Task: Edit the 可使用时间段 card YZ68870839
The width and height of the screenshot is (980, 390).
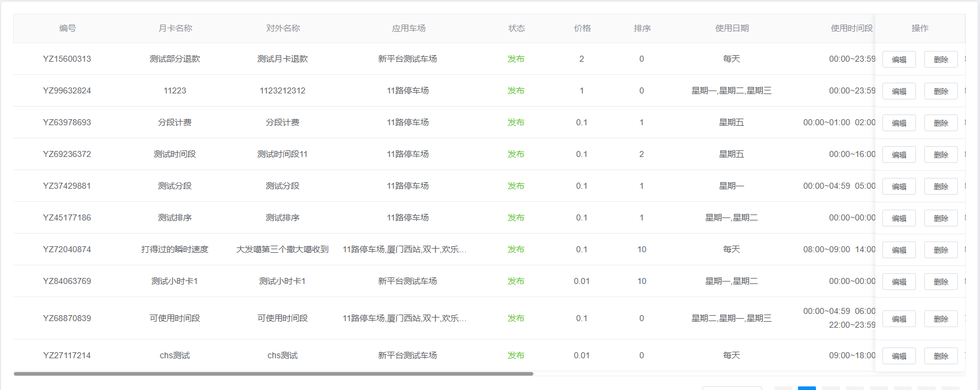Action: pyautogui.click(x=899, y=319)
